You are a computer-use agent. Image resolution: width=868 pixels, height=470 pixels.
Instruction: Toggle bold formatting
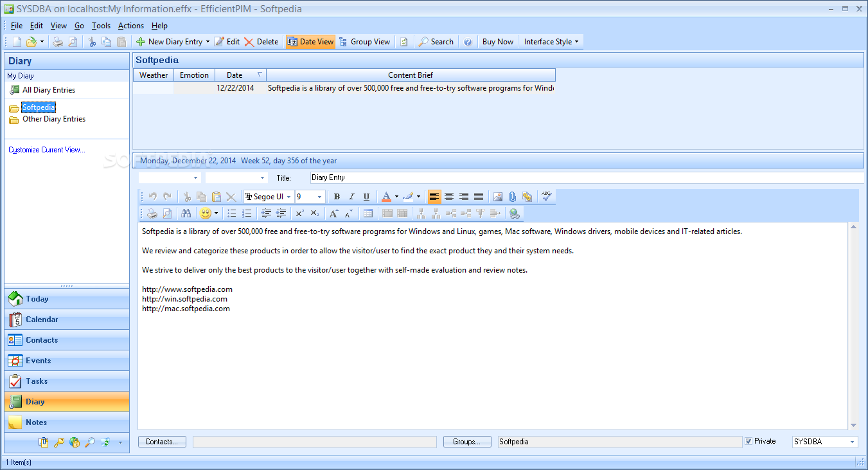coord(337,197)
